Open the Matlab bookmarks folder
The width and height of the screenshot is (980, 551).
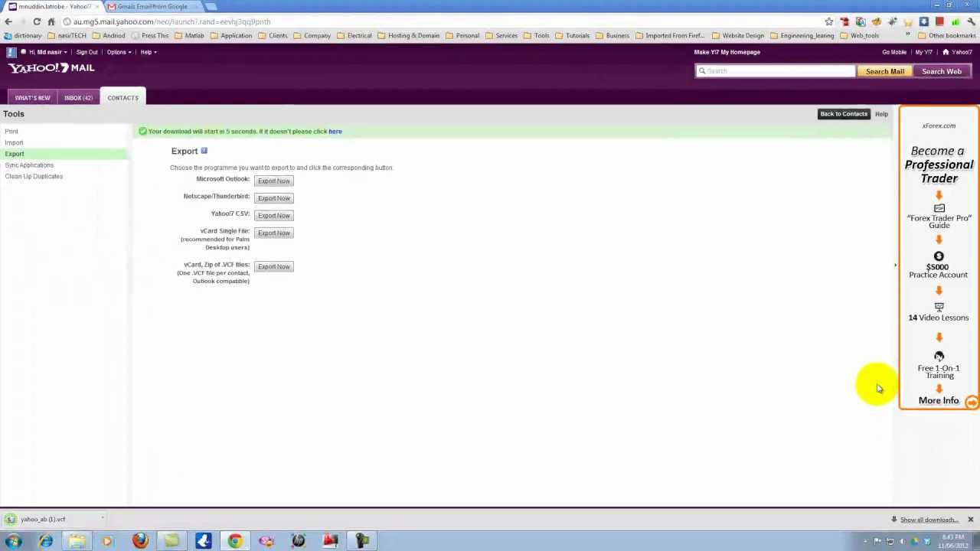[189, 36]
